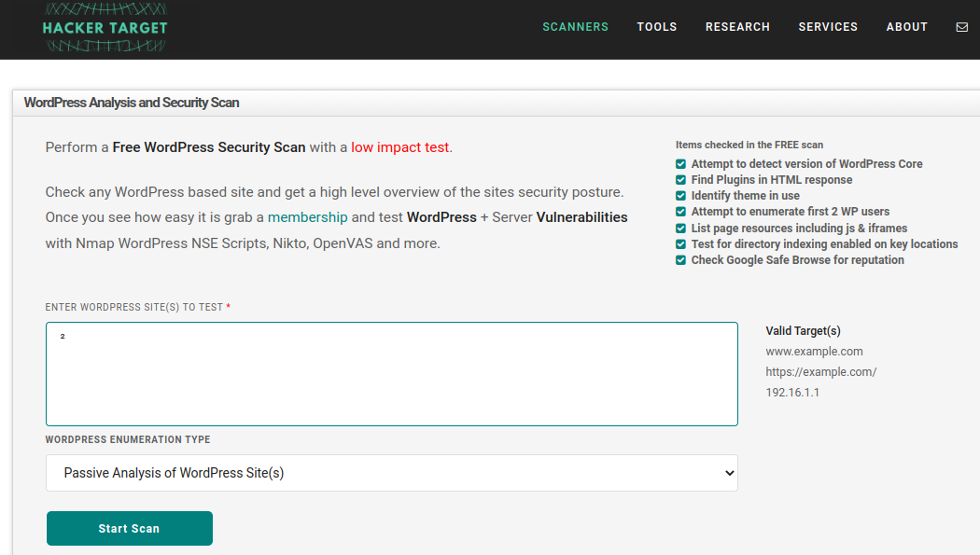Open the SCANNERS menu

575,27
